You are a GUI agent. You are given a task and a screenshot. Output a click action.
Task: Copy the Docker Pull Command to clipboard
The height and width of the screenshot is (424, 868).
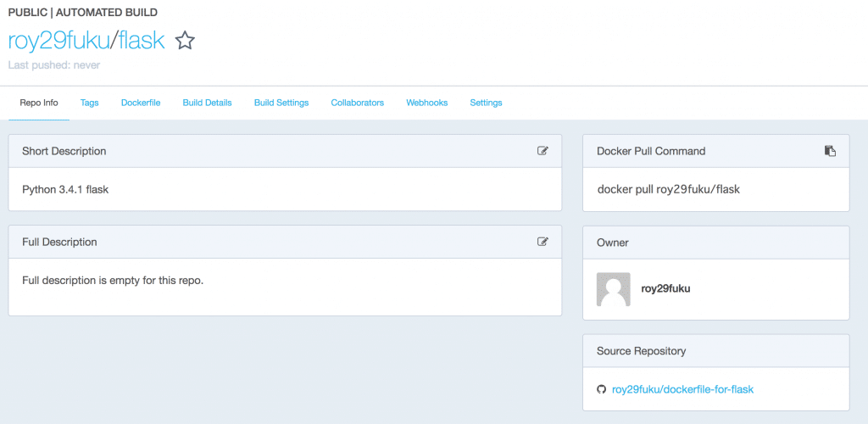(x=830, y=151)
